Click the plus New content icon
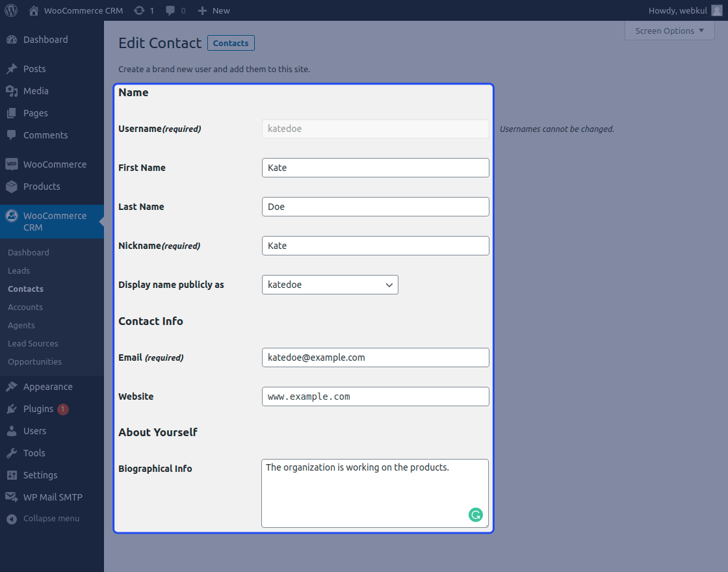The image size is (728, 572). click(x=202, y=10)
